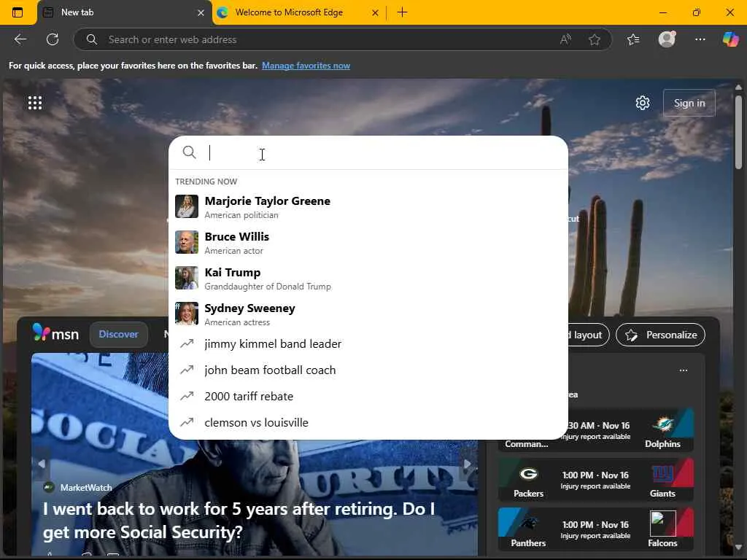This screenshot has height=560, width=747.
Task: Click the feed layout button
Action: point(588,335)
